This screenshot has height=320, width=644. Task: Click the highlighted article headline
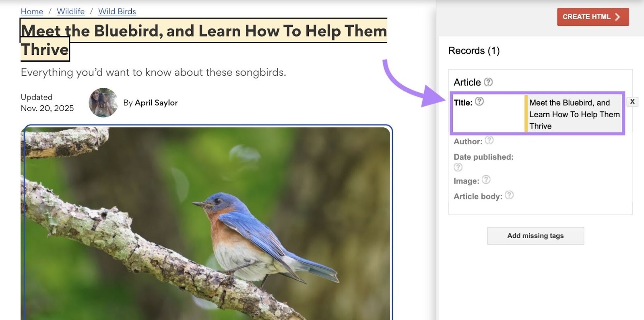pos(204,40)
